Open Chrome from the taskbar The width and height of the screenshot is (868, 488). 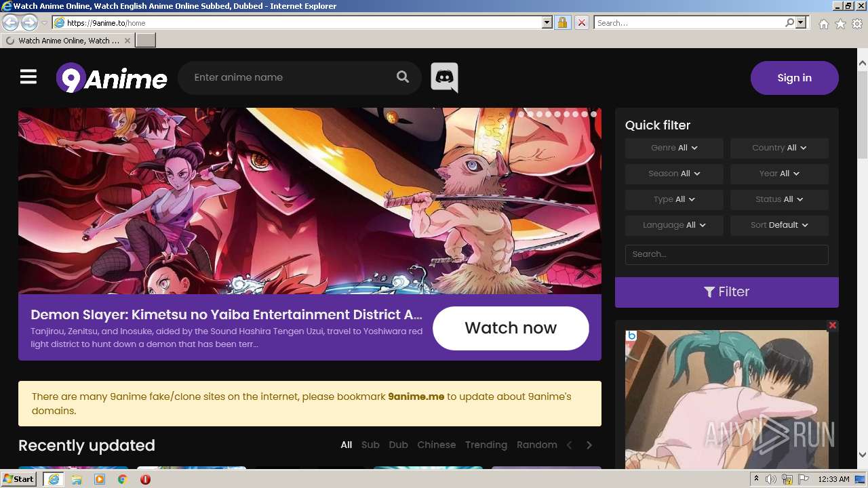(122, 479)
